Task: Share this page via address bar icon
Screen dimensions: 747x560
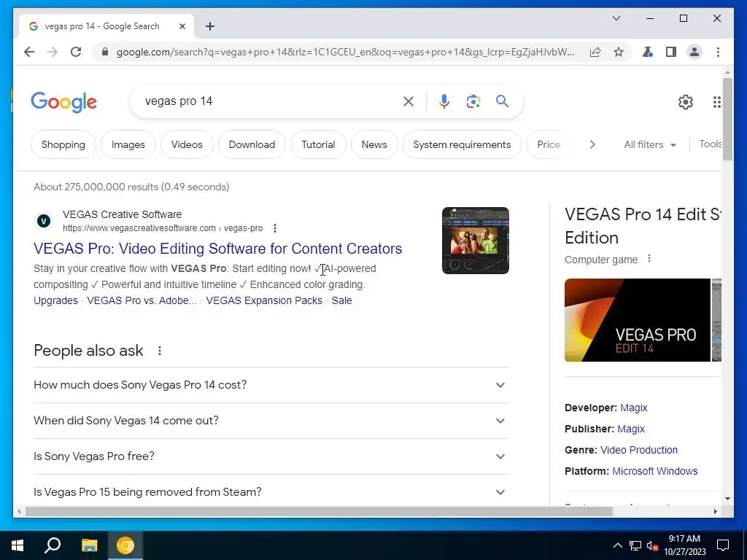Action: [595, 52]
